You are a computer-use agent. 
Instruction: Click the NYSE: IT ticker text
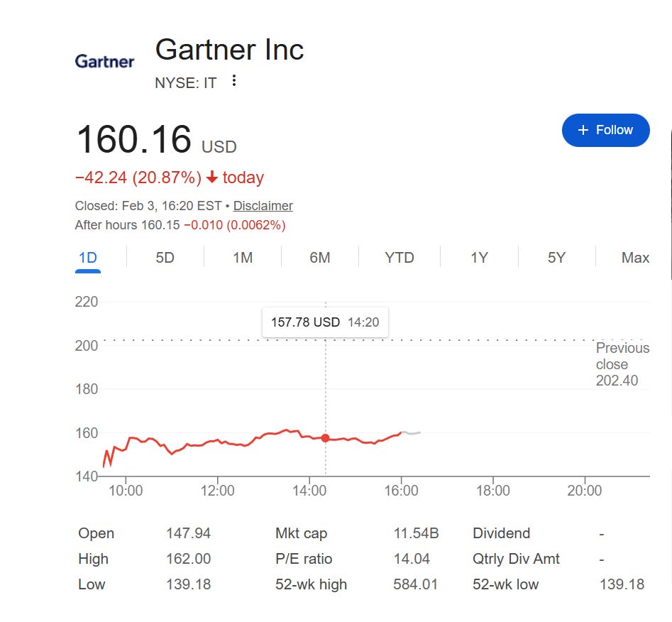(x=186, y=83)
